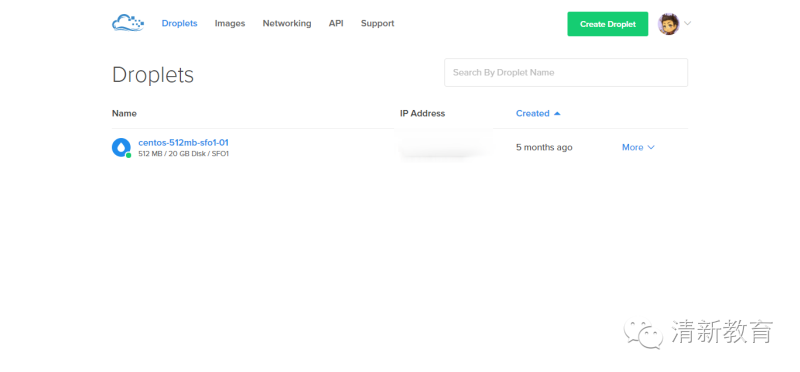800x372 pixels.
Task: Click the WeChat watermark logo
Action: coord(643,334)
